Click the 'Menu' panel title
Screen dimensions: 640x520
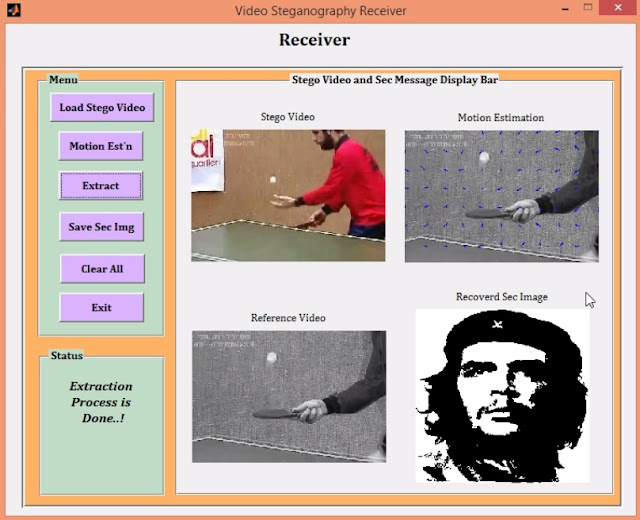coord(63,79)
